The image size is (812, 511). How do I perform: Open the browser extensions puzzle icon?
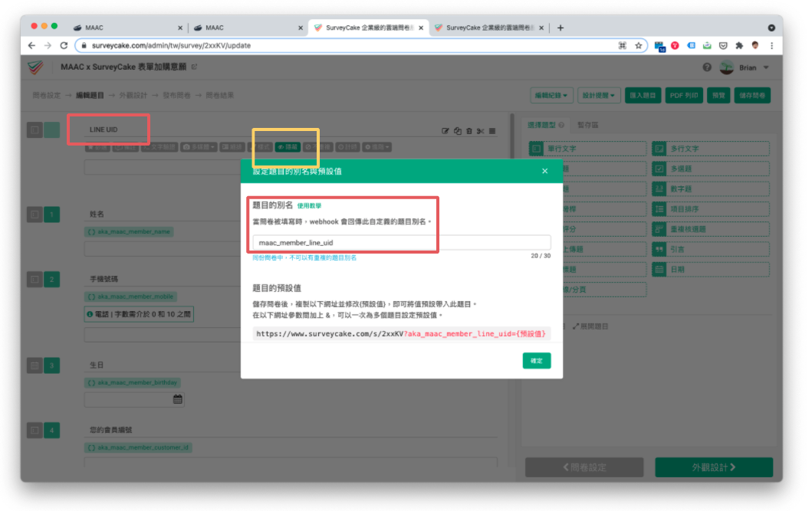739,45
